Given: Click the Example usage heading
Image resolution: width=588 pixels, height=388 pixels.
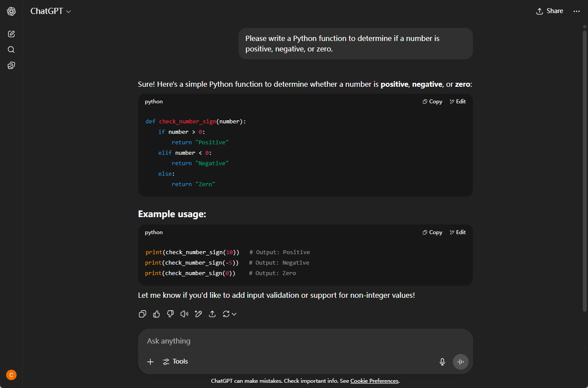Looking at the screenshot, I should pyautogui.click(x=172, y=214).
